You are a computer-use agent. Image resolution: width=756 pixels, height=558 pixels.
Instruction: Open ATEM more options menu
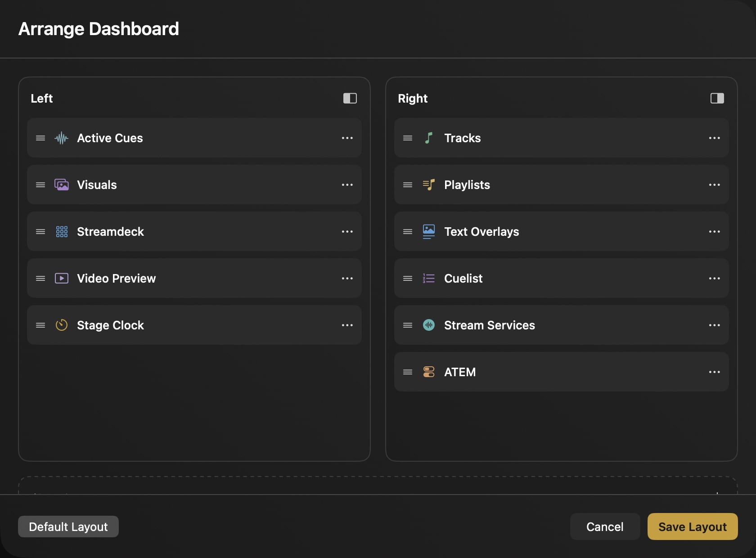tap(715, 372)
